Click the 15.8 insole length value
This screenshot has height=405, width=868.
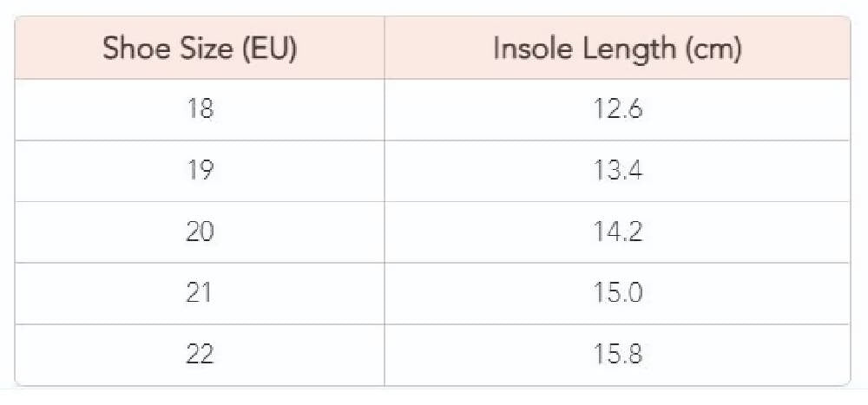[x=617, y=355]
